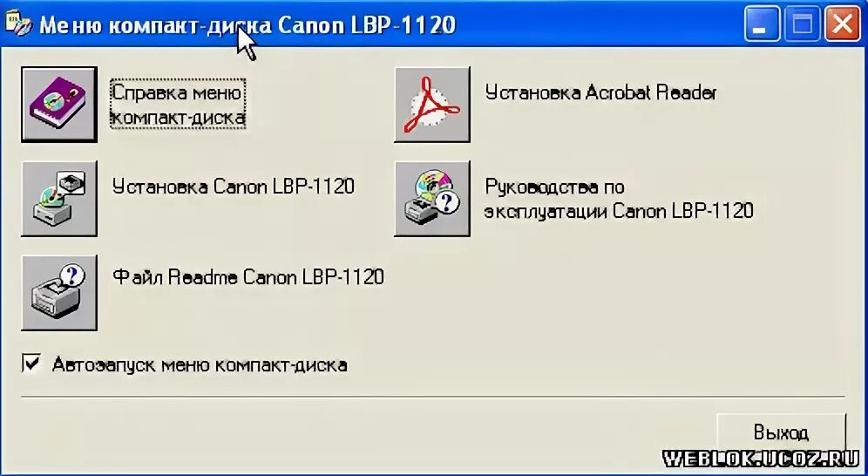Launch the Canon LBP-1120 printer install icon
Screen dimensions: 868x476
tap(59, 199)
